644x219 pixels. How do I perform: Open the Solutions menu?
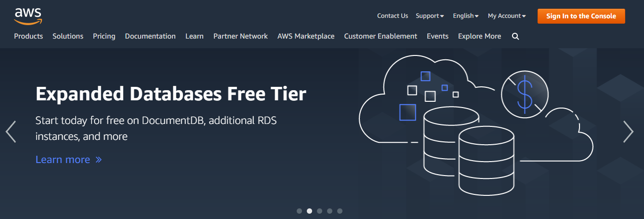(68, 36)
